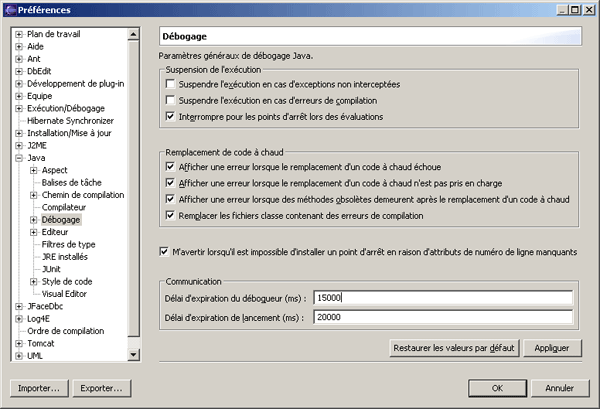Select JRE installés preference page
Viewport: 600px width, 409px height.
point(64,257)
